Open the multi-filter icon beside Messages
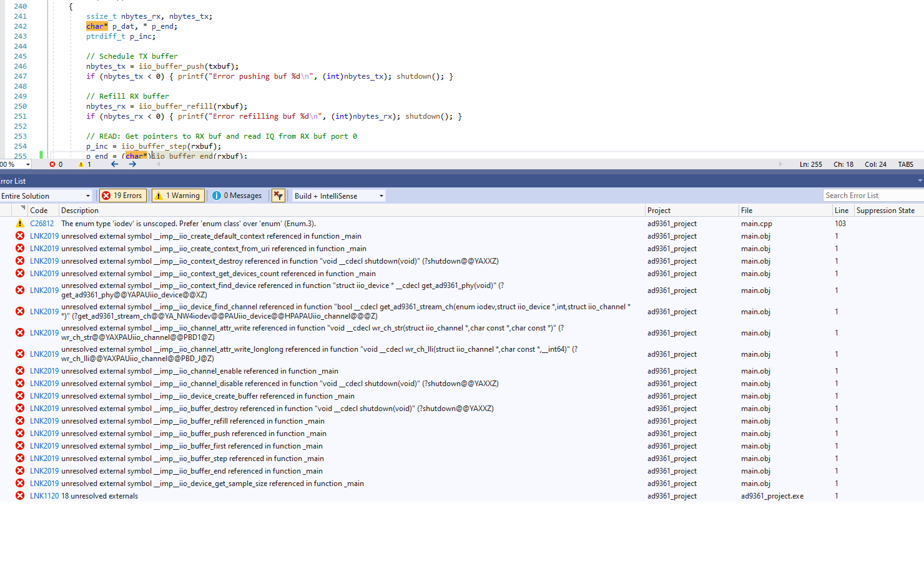 (x=278, y=195)
